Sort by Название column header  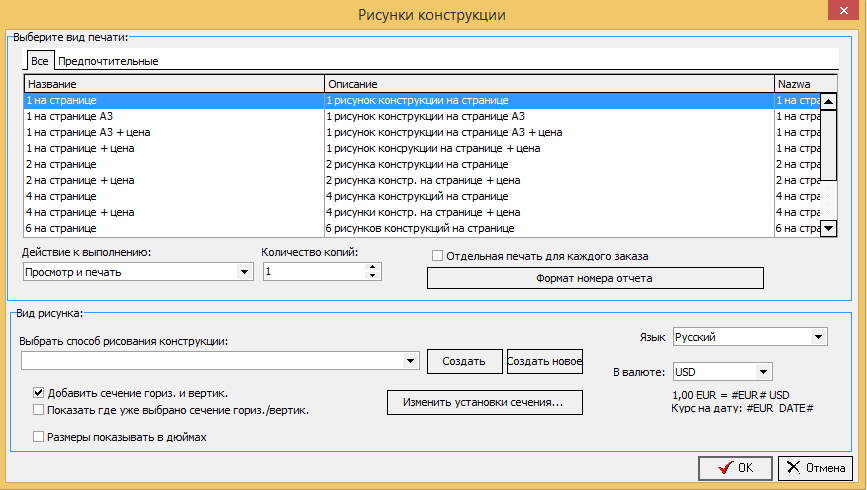[x=174, y=84]
